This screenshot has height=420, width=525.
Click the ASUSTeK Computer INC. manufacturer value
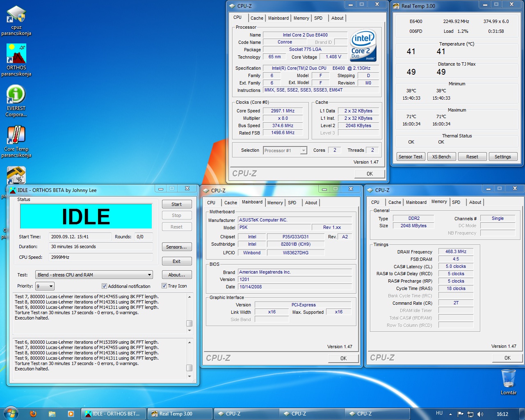click(x=295, y=220)
